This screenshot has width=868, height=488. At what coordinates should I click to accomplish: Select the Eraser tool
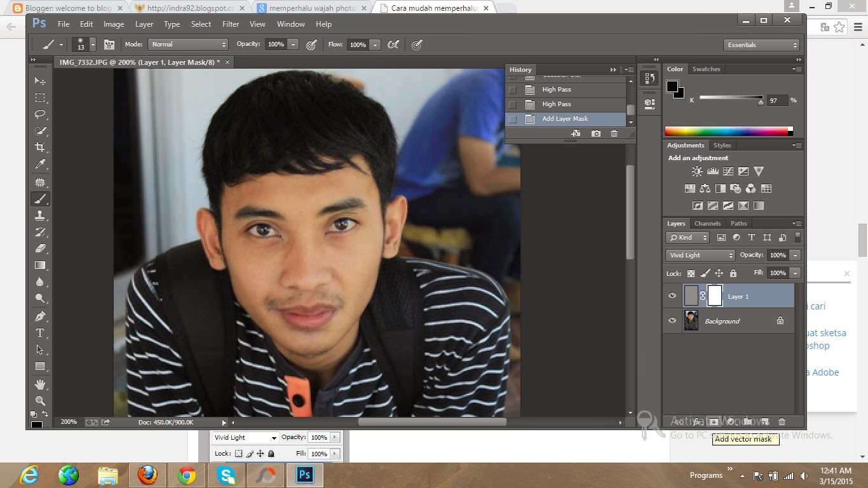[40, 248]
